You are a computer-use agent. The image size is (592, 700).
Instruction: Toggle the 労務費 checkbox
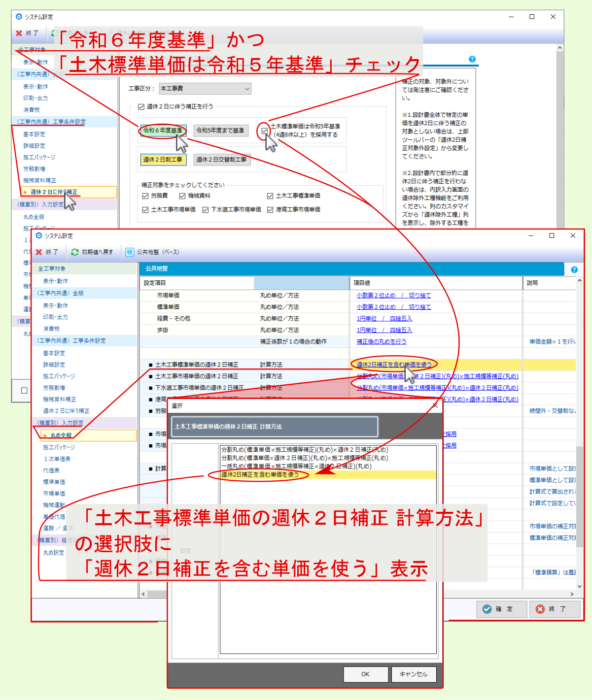(x=145, y=196)
